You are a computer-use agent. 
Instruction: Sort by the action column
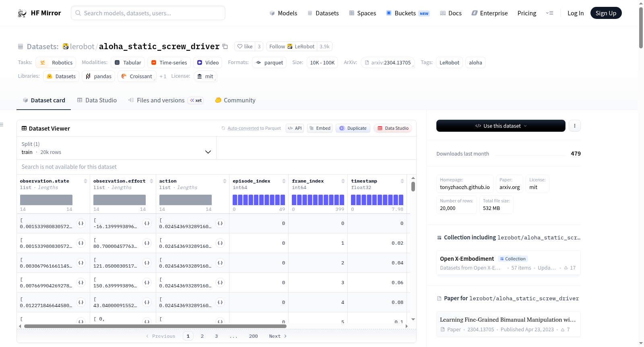(x=225, y=181)
